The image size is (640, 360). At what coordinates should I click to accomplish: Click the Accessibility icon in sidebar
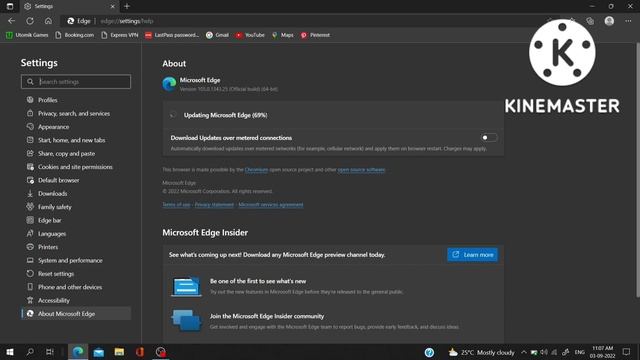[30, 300]
